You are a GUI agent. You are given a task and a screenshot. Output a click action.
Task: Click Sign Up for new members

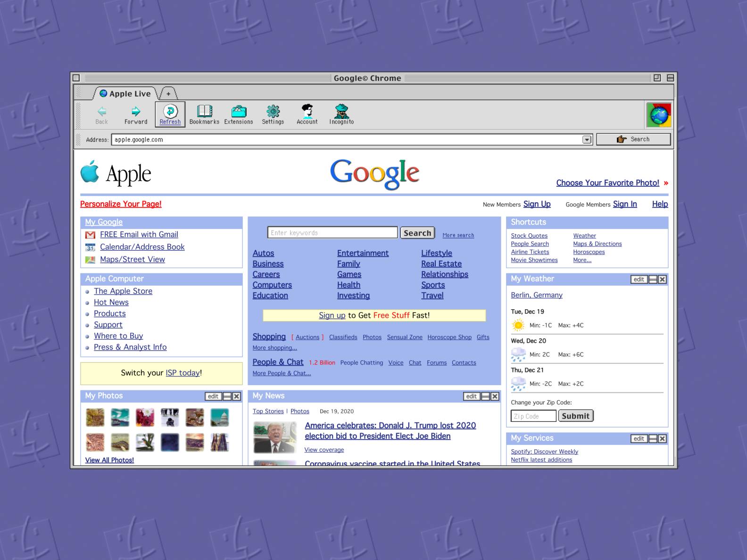(x=537, y=204)
